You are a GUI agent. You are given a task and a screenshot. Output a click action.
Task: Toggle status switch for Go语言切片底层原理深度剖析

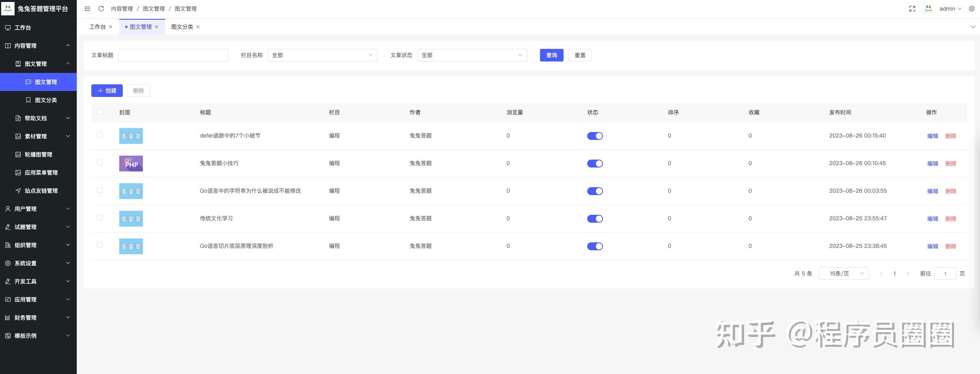595,246
